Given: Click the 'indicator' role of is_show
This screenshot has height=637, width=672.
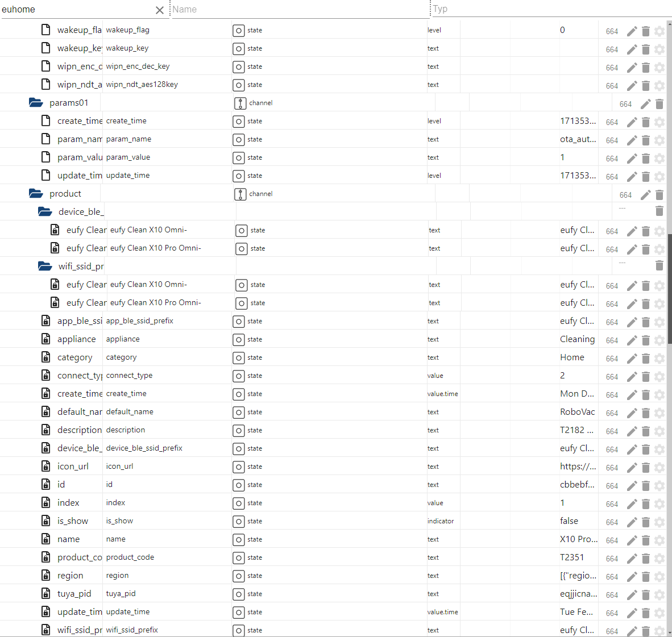Looking at the screenshot, I should [441, 521].
